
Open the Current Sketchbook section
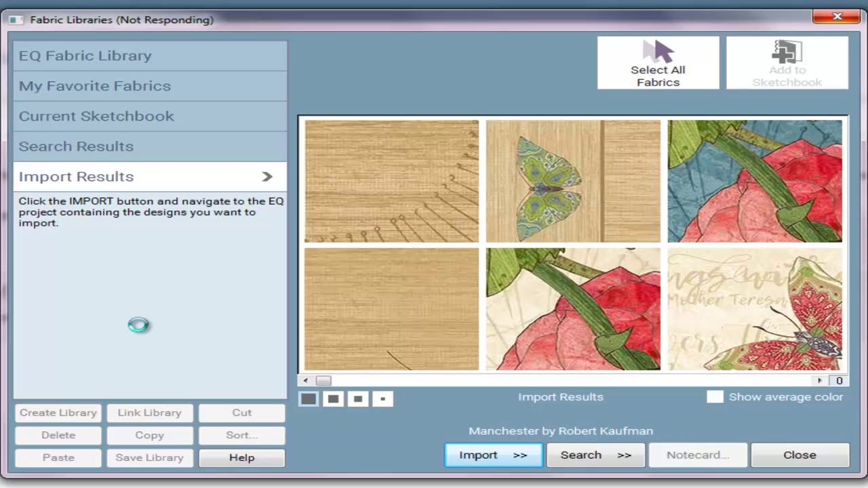(150, 116)
